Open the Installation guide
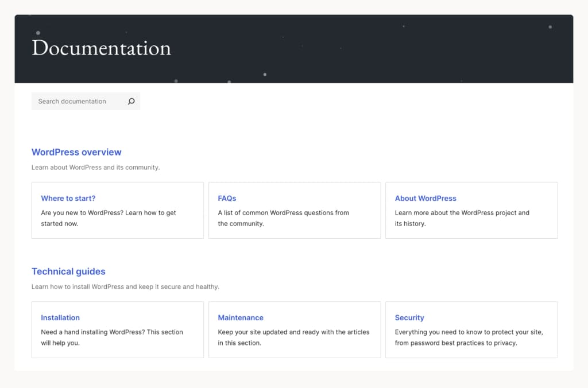The width and height of the screenshot is (588, 388). (60, 317)
